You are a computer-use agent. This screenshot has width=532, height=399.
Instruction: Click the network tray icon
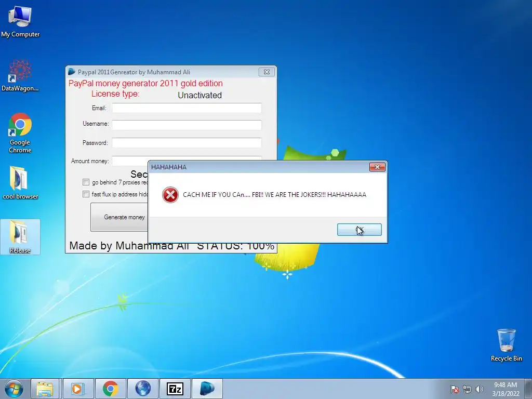(x=467, y=389)
